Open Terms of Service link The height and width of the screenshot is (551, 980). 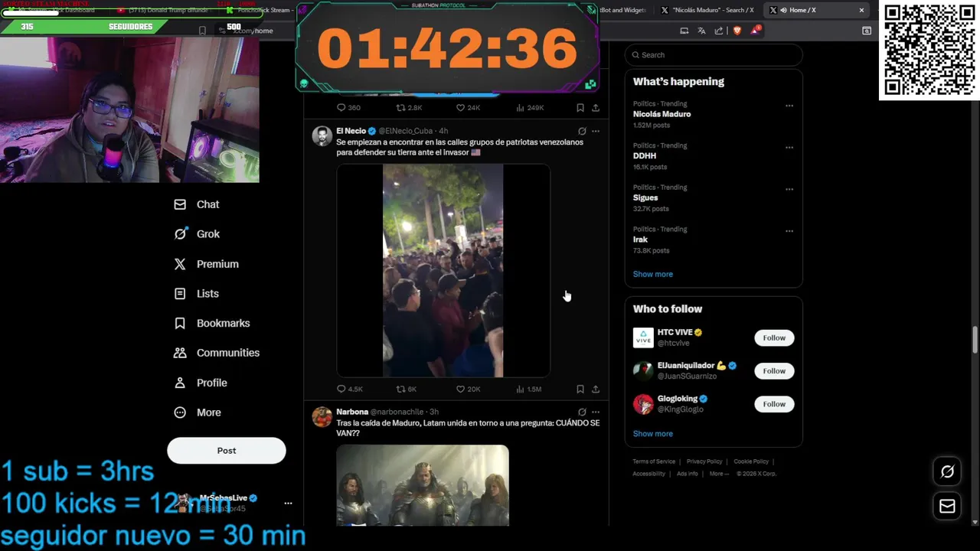[x=654, y=461]
